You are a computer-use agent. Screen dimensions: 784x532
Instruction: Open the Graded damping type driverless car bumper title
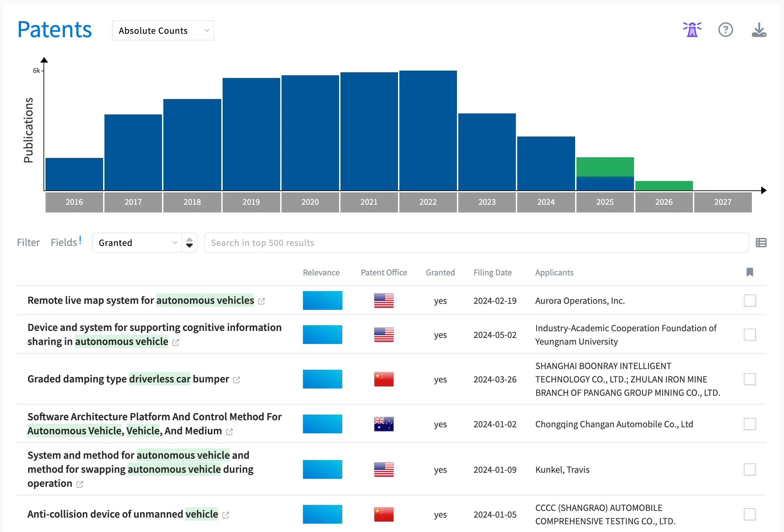[128, 379]
